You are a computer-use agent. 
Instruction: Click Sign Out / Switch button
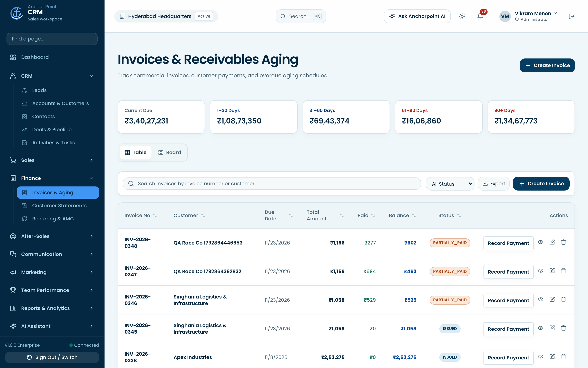coord(52,357)
